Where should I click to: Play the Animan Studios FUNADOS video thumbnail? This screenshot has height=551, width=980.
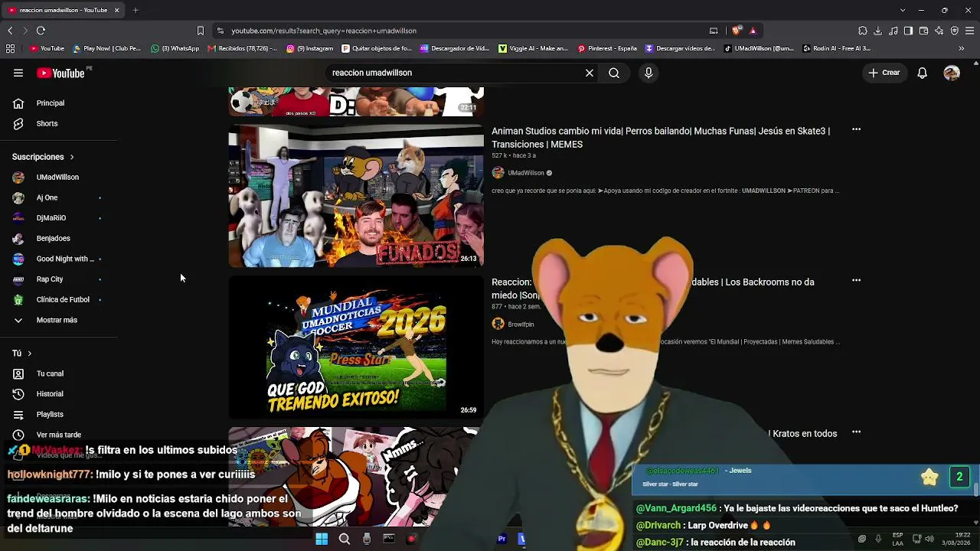pos(356,196)
